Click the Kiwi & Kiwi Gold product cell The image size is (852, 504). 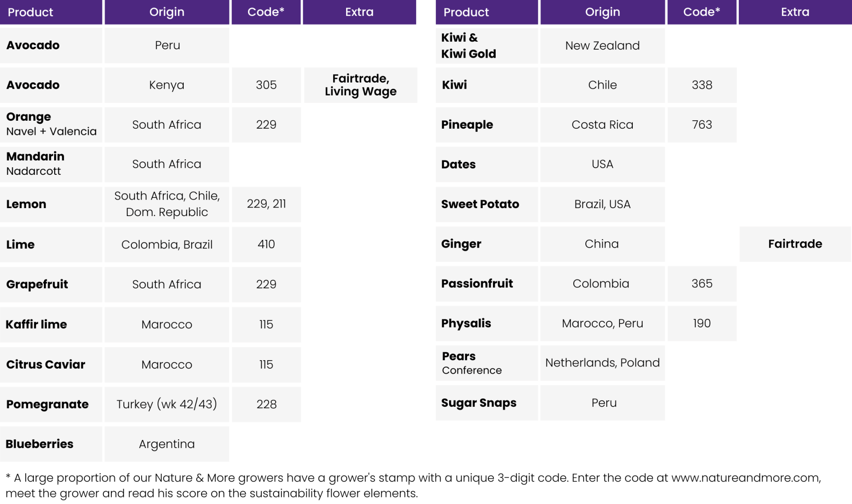(x=487, y=46)
